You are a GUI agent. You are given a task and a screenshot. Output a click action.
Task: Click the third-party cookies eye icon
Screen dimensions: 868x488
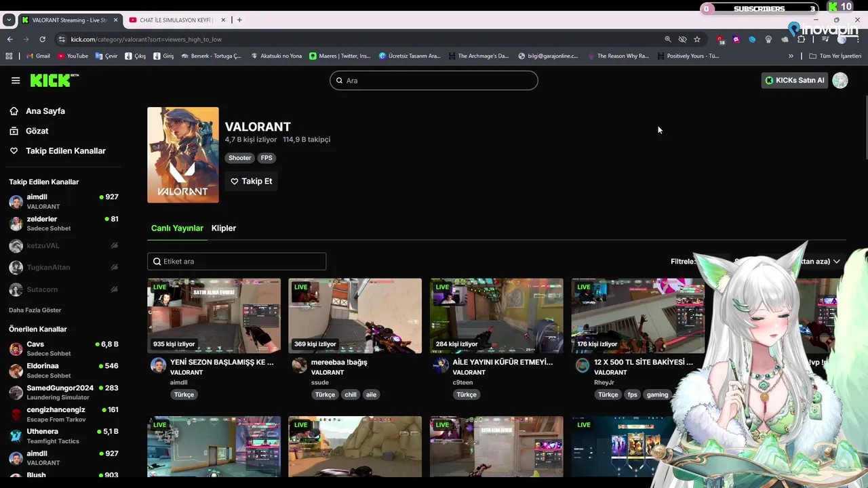(x=682, y=39)
